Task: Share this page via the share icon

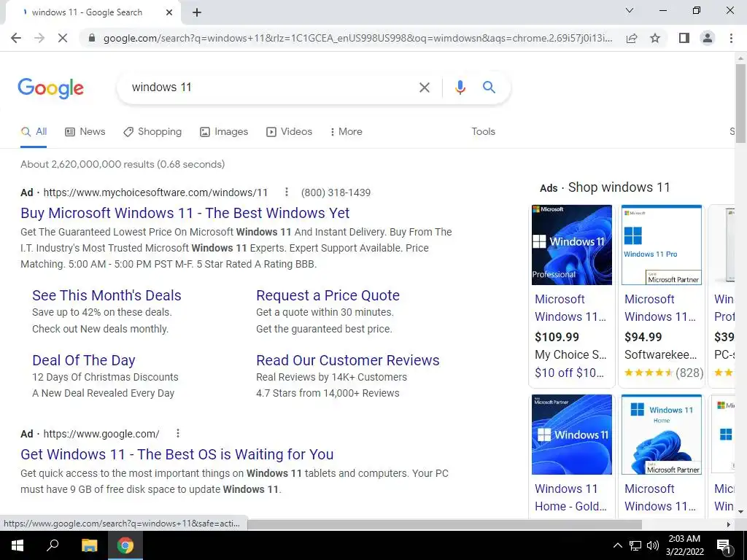Action: pos(632,38)
